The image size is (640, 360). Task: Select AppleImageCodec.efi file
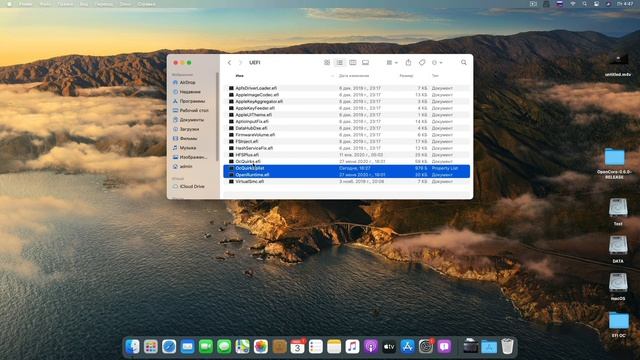point(347,95)
